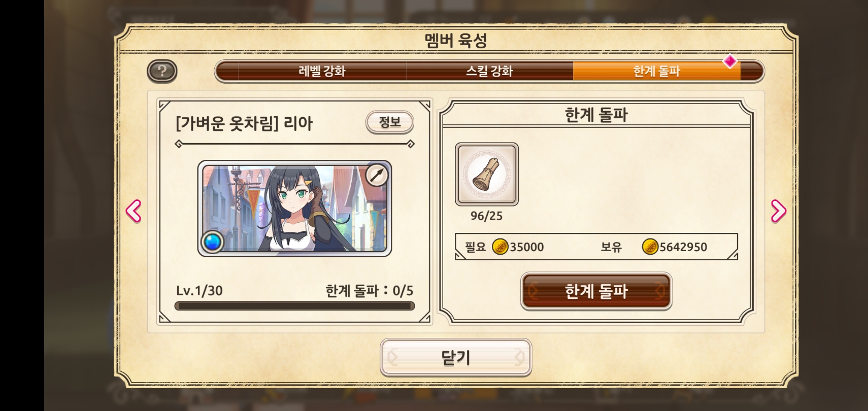Tap the 한계 돌파 : 0/5 counter

pyautogui.click(x=370, y=291)
